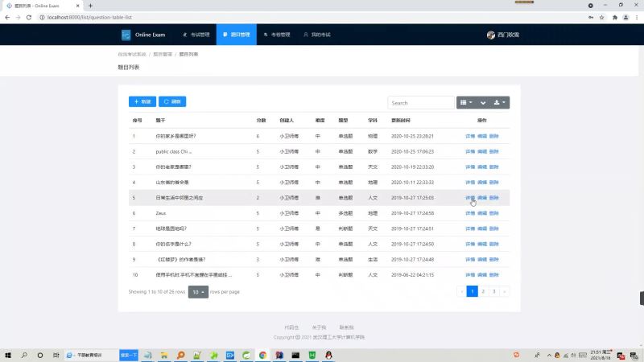This screenshot has height=362, width=644.
Task: Open details link for question 1
Action: click(x=470, y=136)
